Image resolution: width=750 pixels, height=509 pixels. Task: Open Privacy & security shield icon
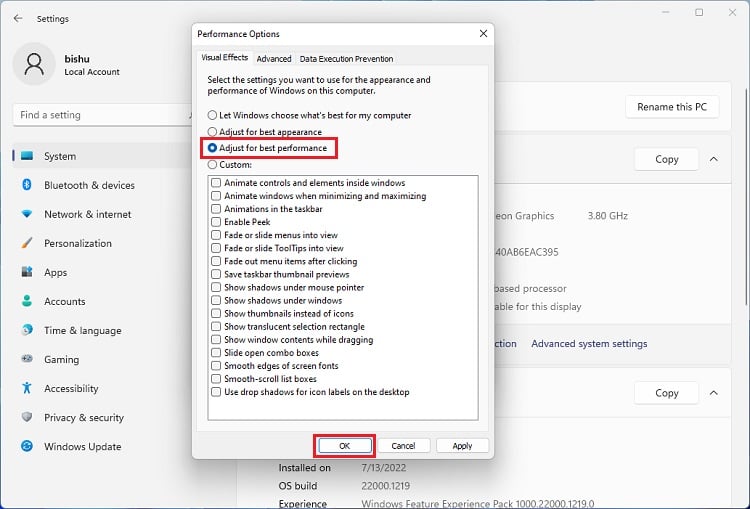(x=27, y=417)
